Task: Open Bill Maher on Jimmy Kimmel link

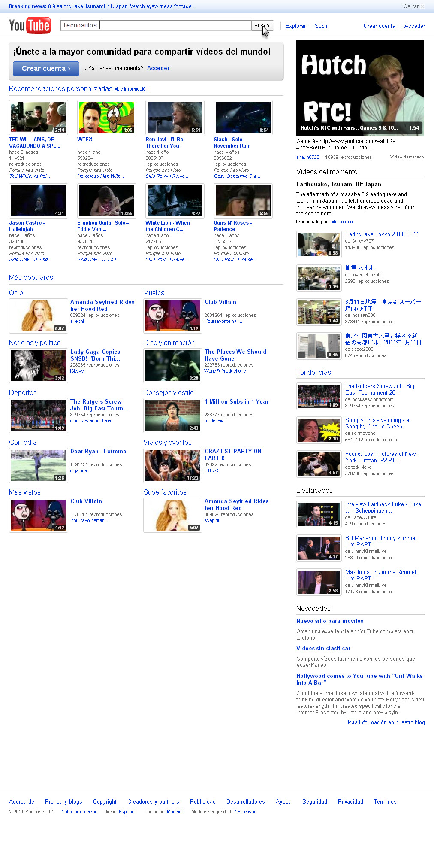Action: [381, 541]
